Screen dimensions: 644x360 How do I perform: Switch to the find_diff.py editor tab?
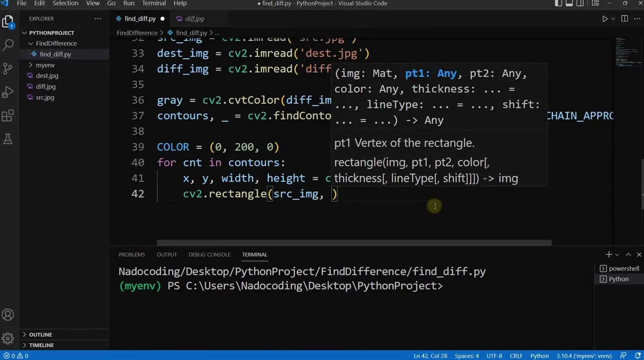tap(140, 19)
